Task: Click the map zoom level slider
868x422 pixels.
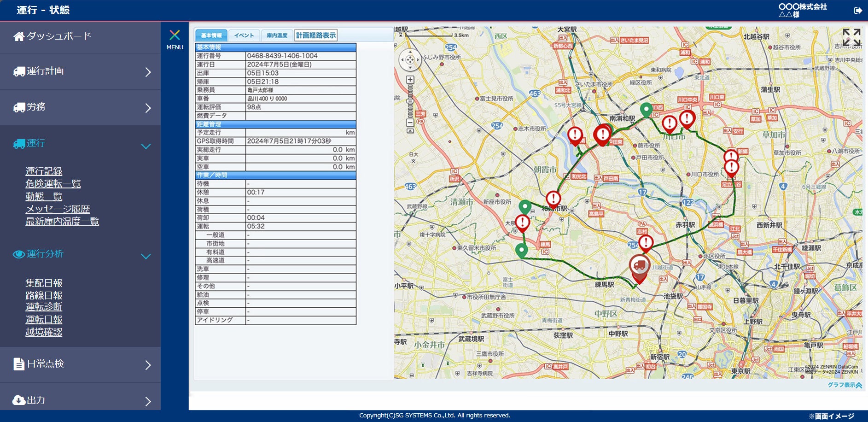Action: click(410, 101)
